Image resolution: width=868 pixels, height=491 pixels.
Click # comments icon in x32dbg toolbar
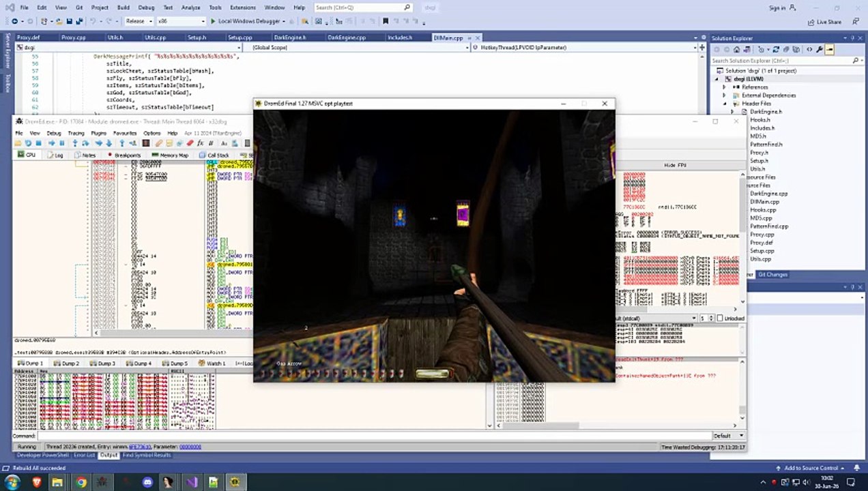pos(211,143)
